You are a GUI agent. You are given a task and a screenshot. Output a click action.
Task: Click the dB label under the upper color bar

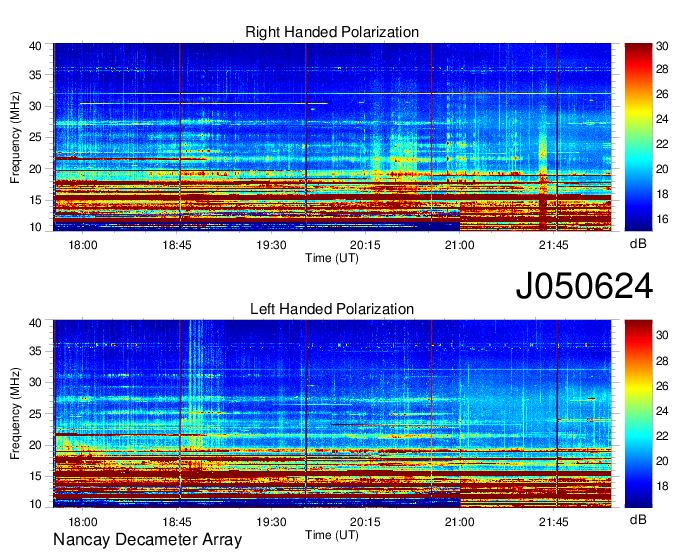tap(638, 244)
